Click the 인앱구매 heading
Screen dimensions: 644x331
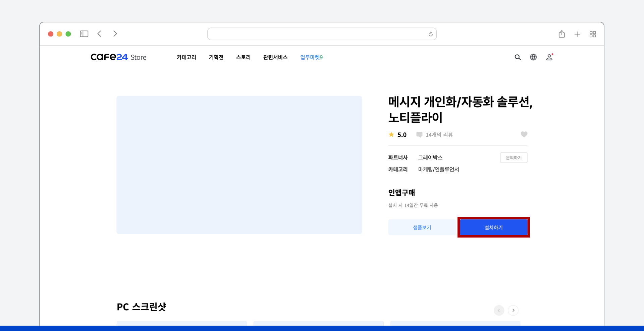point(401,193)
